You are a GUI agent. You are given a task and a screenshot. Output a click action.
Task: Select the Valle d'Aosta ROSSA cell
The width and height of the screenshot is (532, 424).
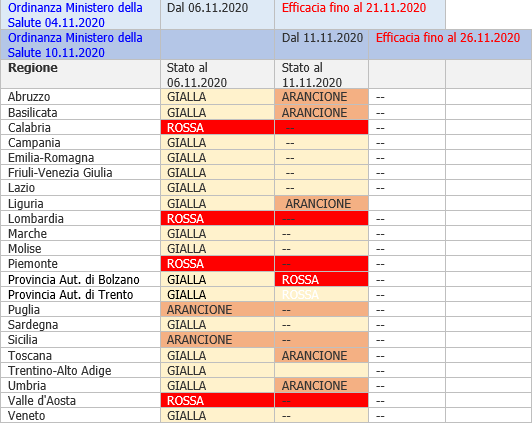217,401
